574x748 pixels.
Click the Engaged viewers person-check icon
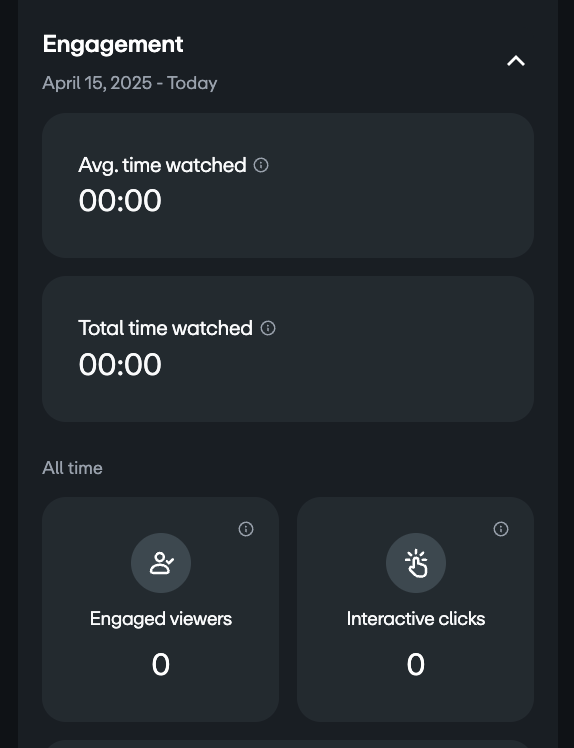click(x=161, y=563)
